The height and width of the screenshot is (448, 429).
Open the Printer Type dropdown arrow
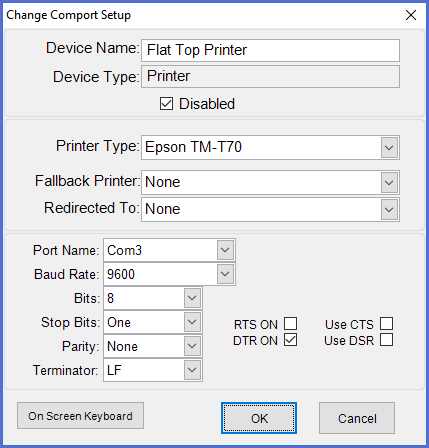[x=389, y=147]
